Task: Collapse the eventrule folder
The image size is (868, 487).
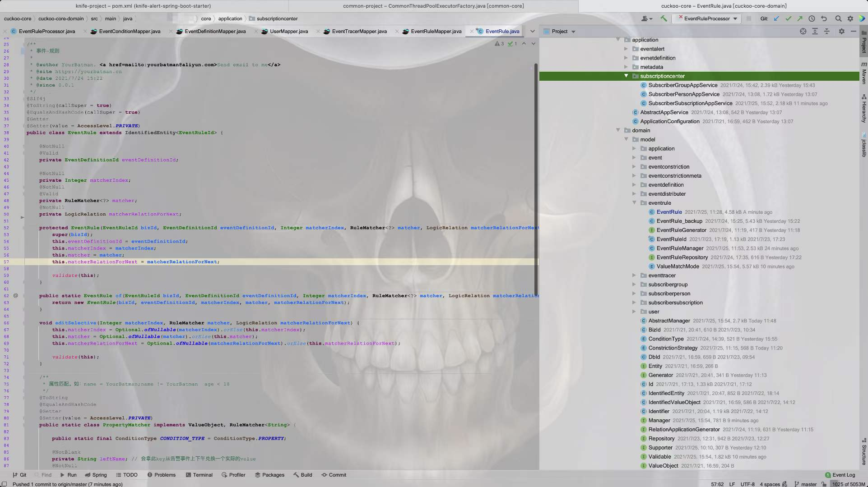Action: pyautogui.click(x=634, y=203)
